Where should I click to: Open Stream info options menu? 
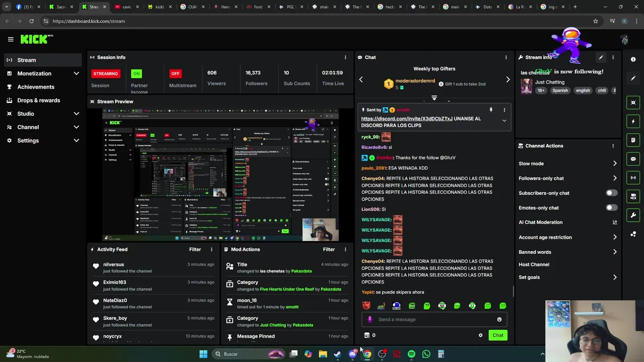click(613, 57)
